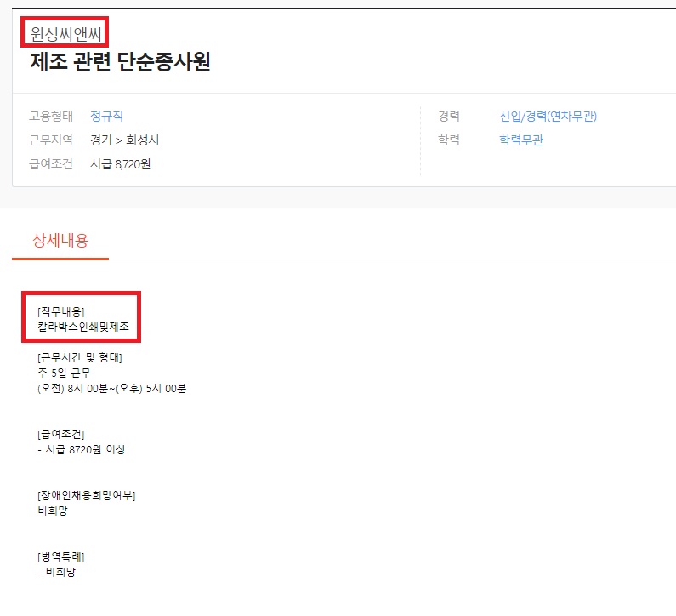Screen dimensions: 676x616
Task: Click the 학력무관 education link
Action: coord(520,140)
